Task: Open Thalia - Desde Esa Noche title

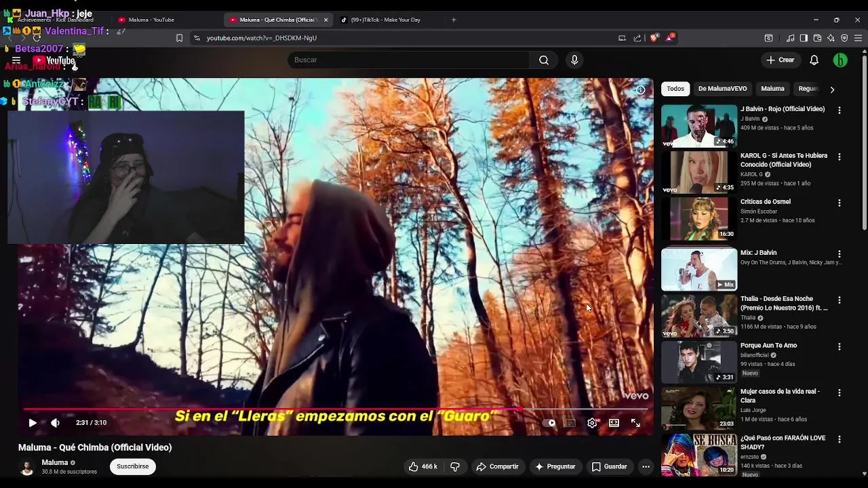Action: tap(784, 303)
